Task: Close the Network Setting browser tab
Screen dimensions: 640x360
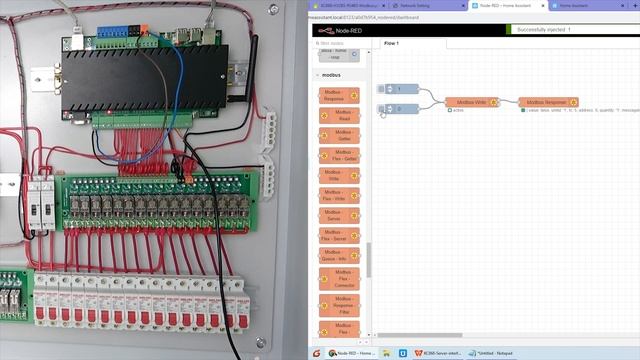Action: coord(463,6)
